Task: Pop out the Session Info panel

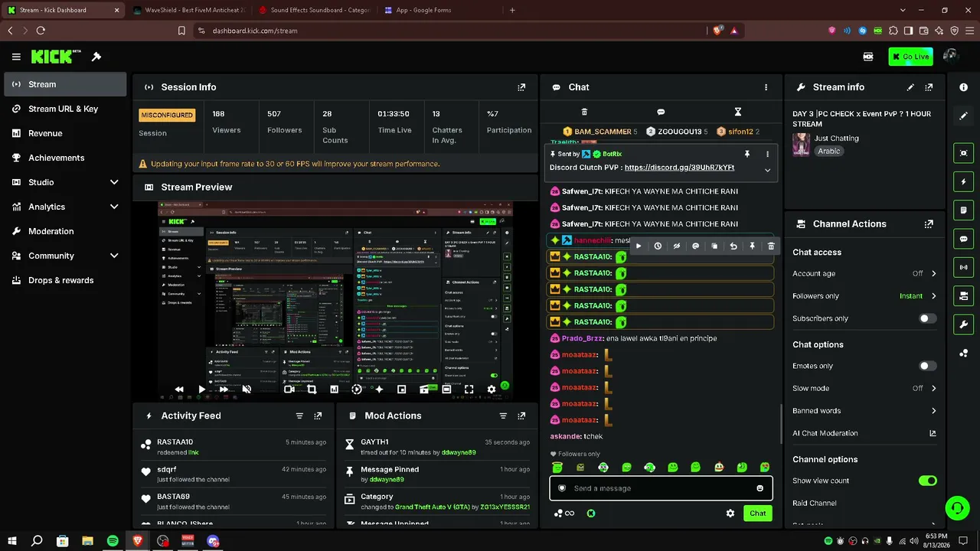Action: [521, 87]
